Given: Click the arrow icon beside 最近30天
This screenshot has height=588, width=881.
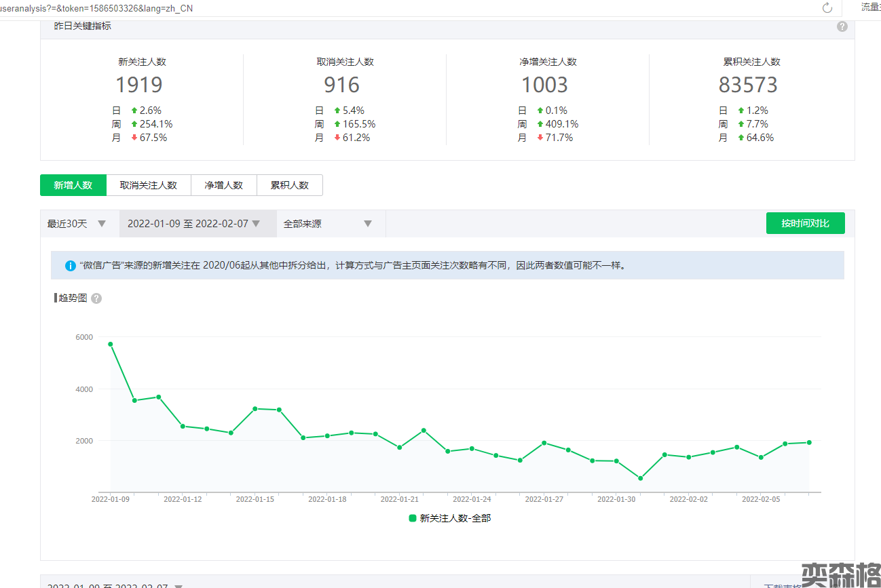Looking at the screenshot, I should tap(102, 224).
